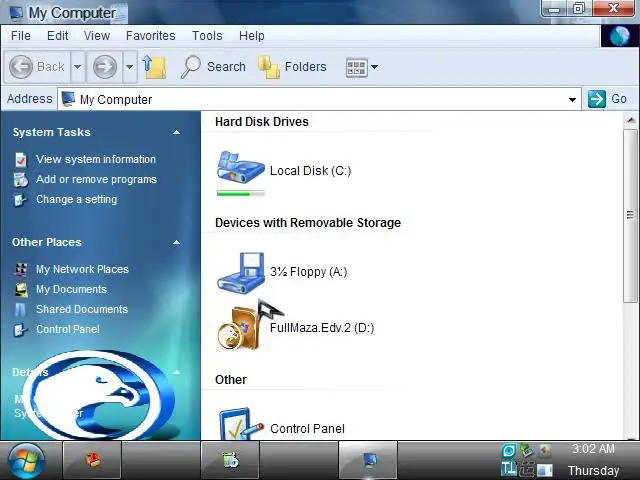Open the View menu

pos(97,36)
